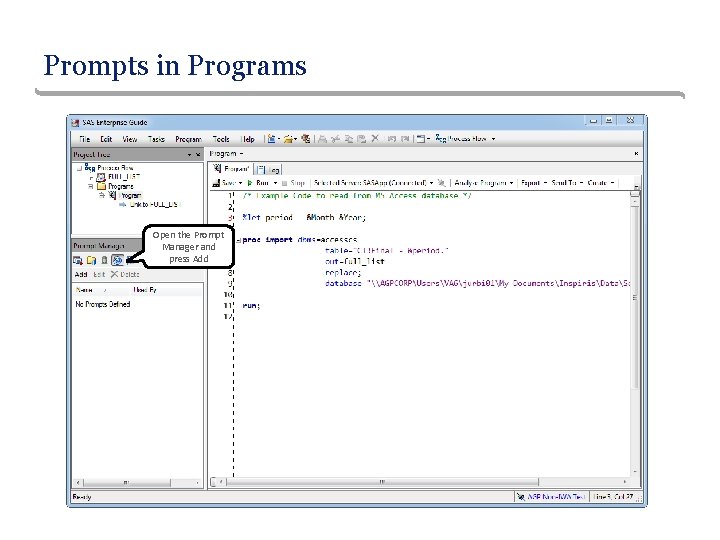
Task: Click the highlighted Prompt Manager icon
Action: click(118, 260)
